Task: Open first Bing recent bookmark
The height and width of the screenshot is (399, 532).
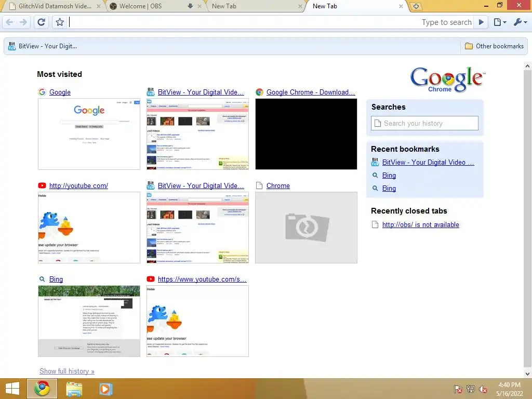Action: [x=389, y=175]
